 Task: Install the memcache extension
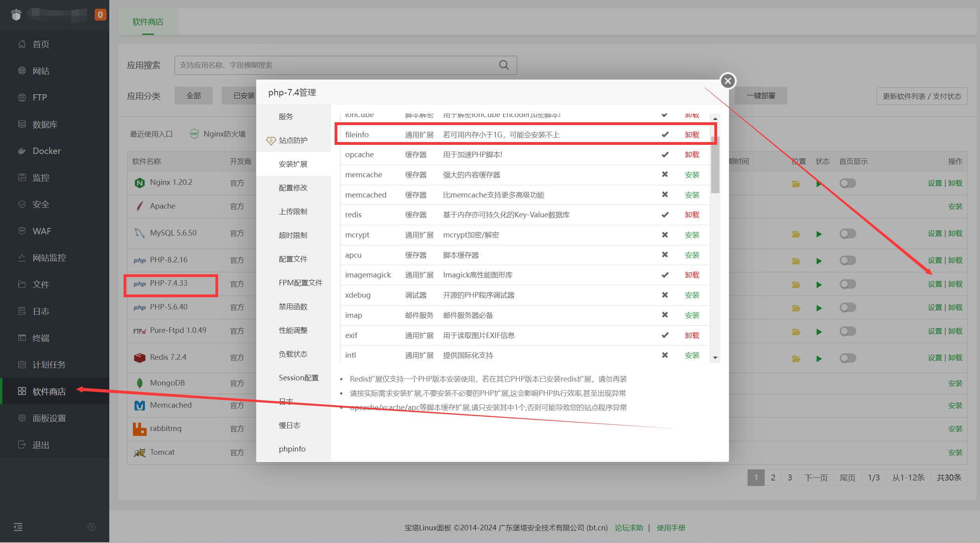[x=692, y=175]
